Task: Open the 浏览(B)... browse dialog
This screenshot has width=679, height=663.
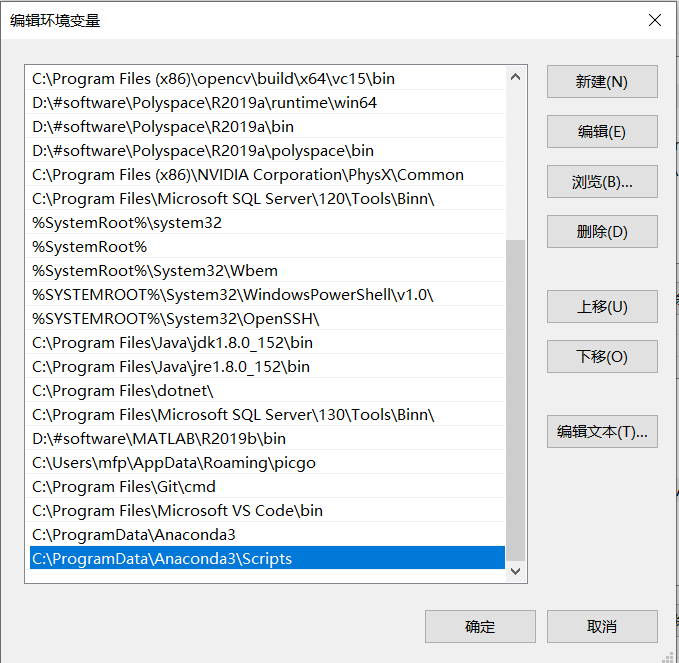Action: [602, 181]
